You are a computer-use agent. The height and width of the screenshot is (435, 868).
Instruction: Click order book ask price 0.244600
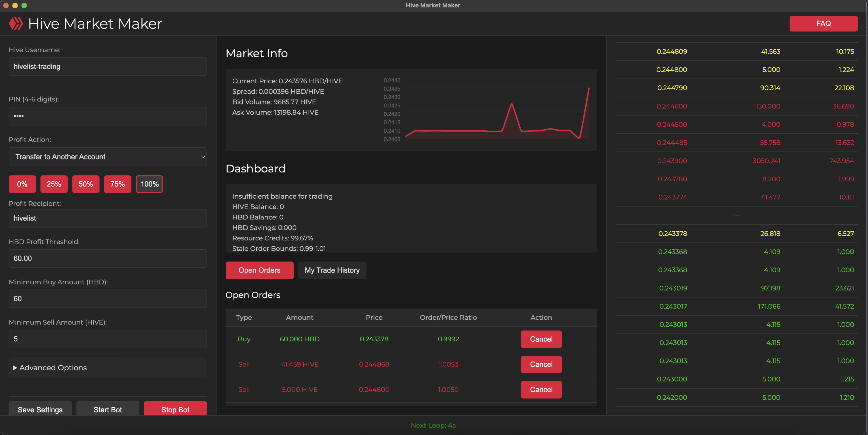coord(671,106)
